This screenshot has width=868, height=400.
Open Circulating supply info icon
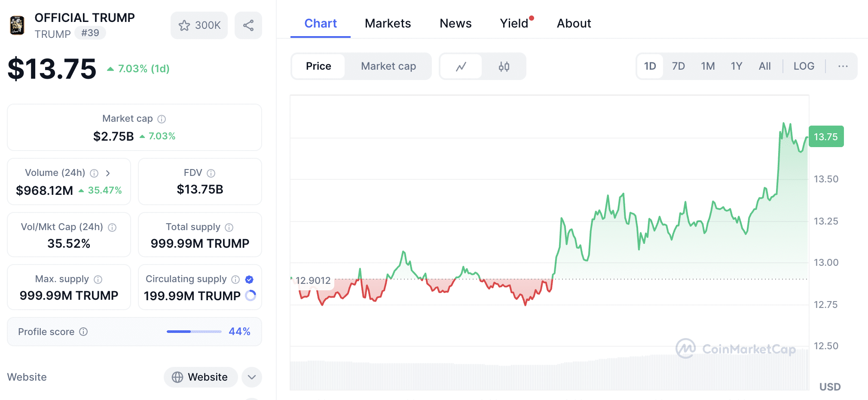235,280
